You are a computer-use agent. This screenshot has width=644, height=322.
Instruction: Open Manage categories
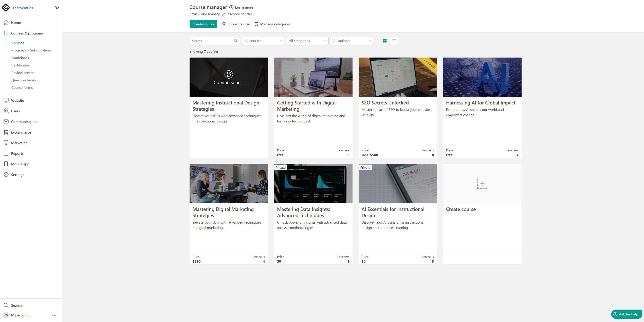(272, 24)
